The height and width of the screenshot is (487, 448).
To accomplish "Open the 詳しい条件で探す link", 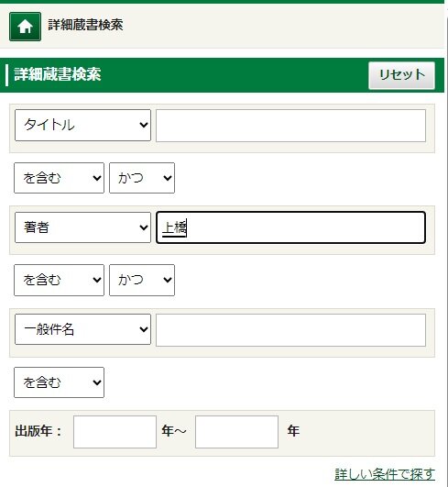I will coord(385,474).
